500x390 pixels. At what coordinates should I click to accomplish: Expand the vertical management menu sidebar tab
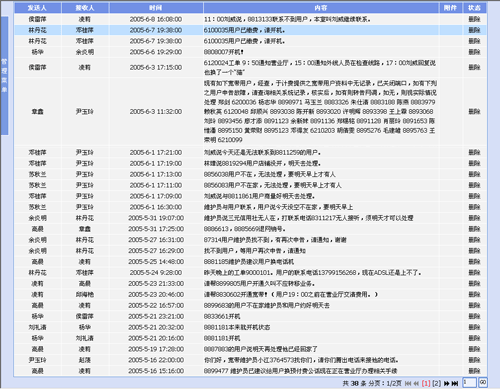pyautogui.click(x=4, y=76)
